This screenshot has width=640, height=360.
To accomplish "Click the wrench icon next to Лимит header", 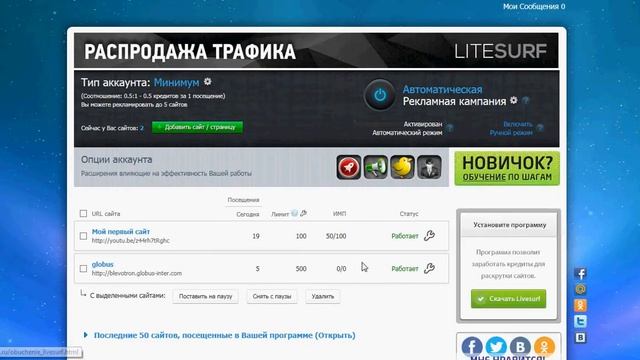I will click(x=303, y=213).
